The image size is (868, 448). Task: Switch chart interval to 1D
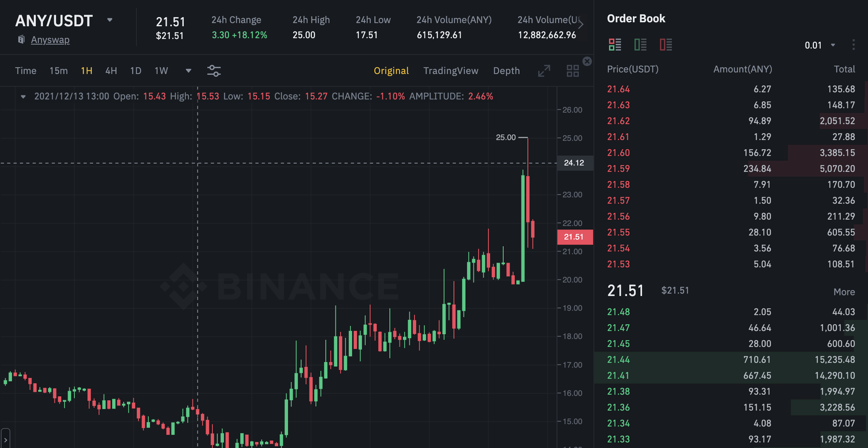[136, 71]
